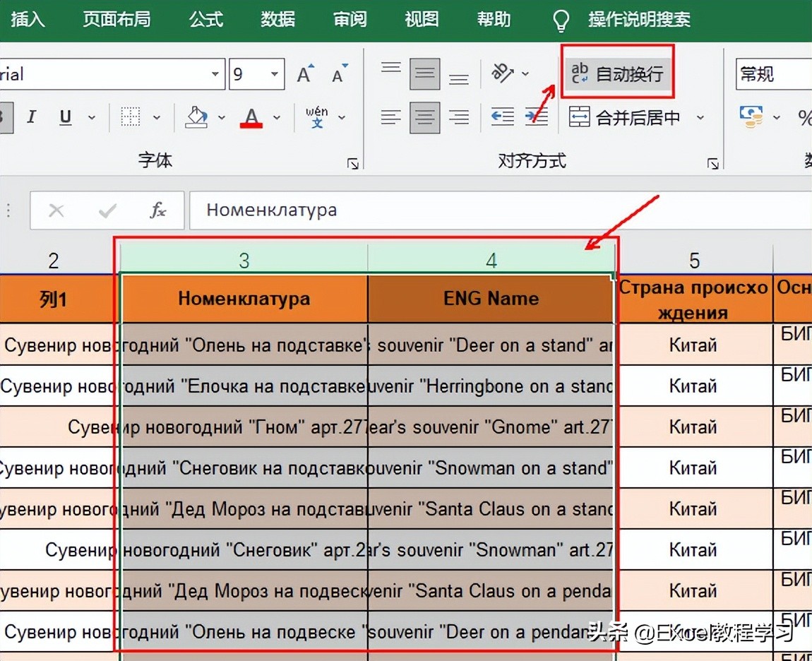Center text horizontally
The image size is (812, 661).
tap(424, 118)
